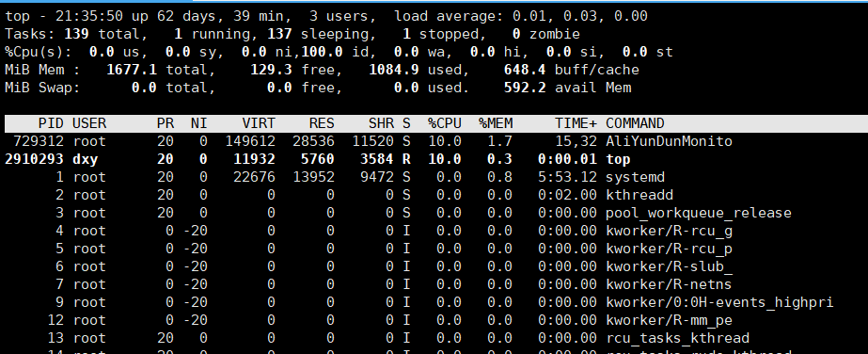Click the uptime text '62 days'
This screenshot has width=868, height=354.
tap(186, 16)
